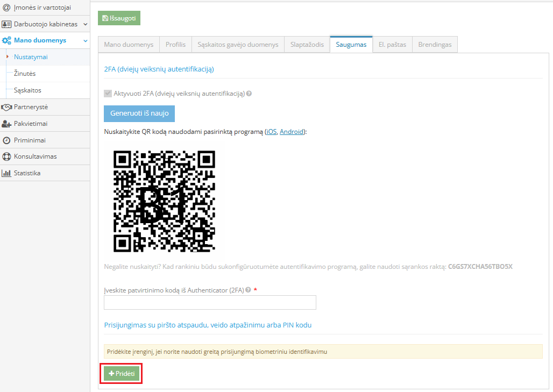Toggle the Aktyvuoti 2FA checkbox
Image resolution: width=553 pixels, height=392 pixels.
point(108,94)
